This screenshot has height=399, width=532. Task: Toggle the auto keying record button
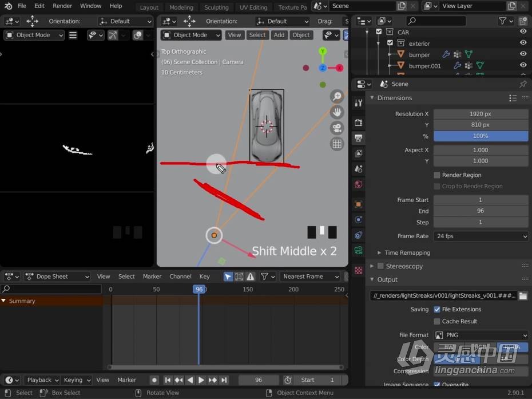coord(154,380)
